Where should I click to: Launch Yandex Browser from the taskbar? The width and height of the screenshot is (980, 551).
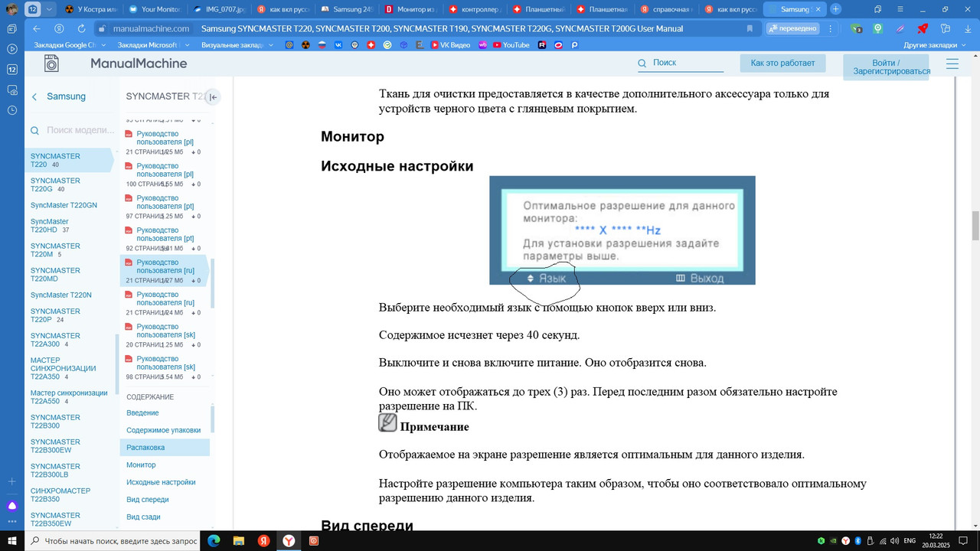point(289,540)
